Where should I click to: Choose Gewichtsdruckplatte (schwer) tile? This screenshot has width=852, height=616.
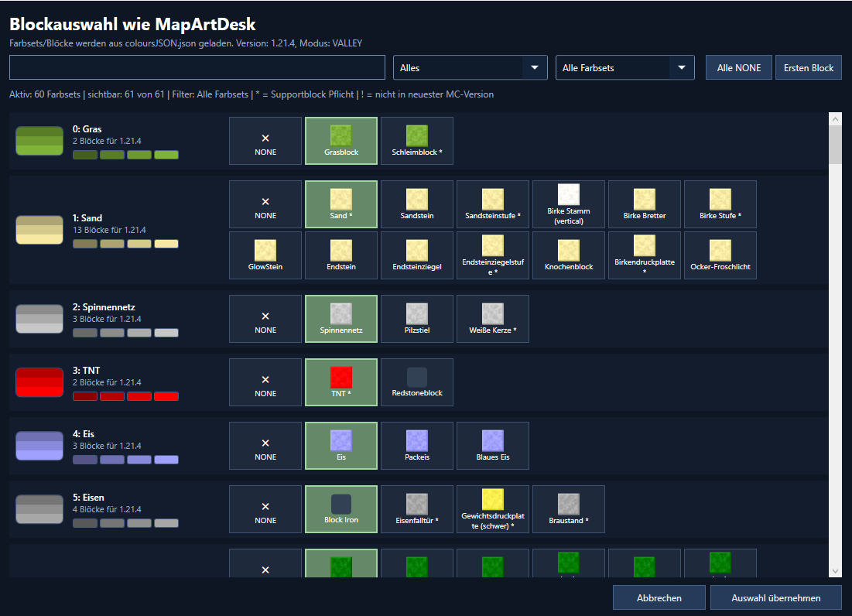493,509
